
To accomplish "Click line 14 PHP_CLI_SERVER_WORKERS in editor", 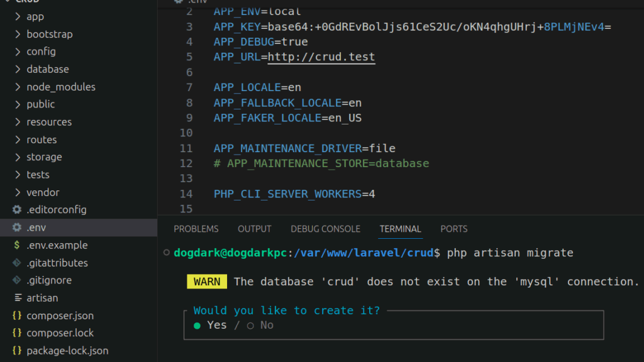I will 287,194.
